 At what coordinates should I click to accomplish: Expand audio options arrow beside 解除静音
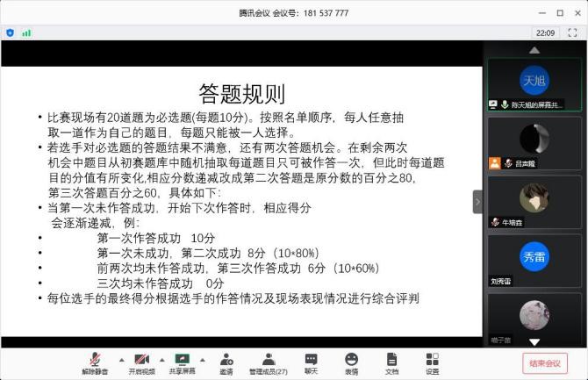click(x=120, y=360)
